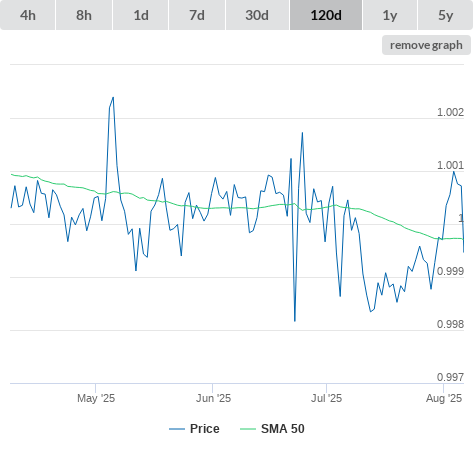Click the 1.002 y-axis label
The height and width of the screenshot is (455, 474).
tap(450, 112)
